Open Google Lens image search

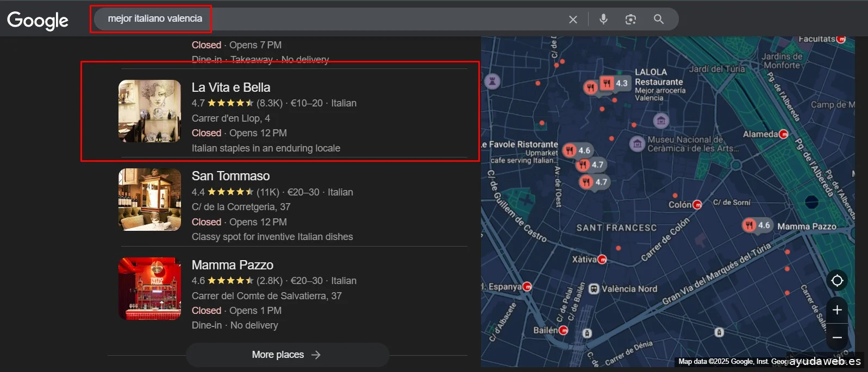pos(630,20)
